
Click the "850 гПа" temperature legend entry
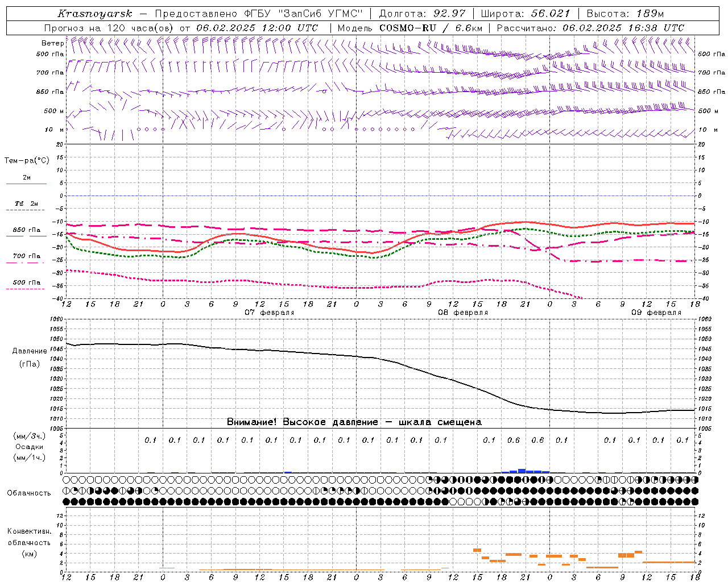point(27,230)
